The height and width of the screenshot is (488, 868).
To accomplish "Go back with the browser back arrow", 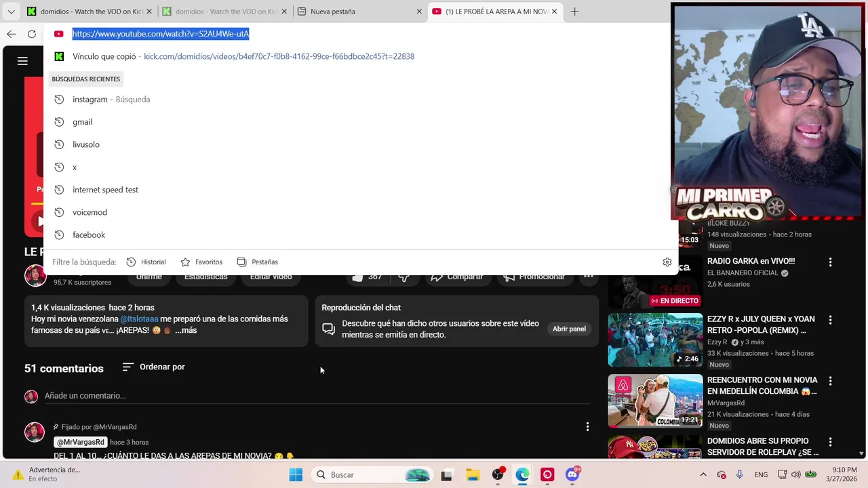I will (11, 34).
